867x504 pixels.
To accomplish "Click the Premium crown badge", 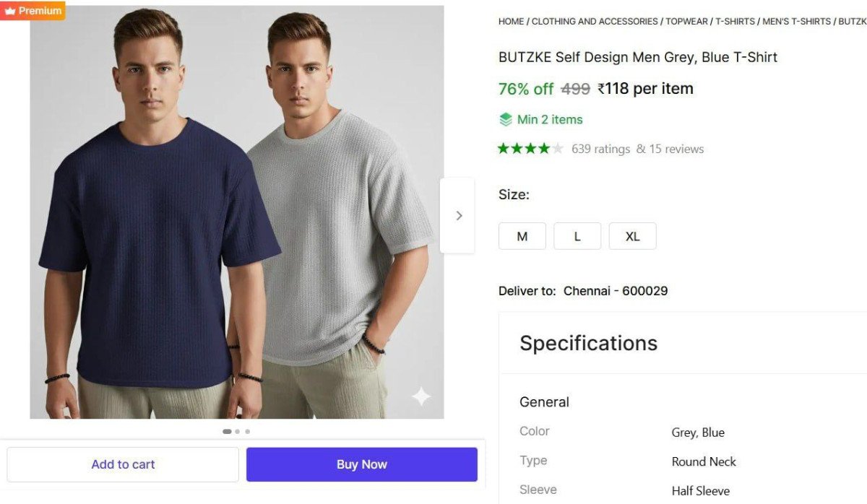I will point(33,11).
